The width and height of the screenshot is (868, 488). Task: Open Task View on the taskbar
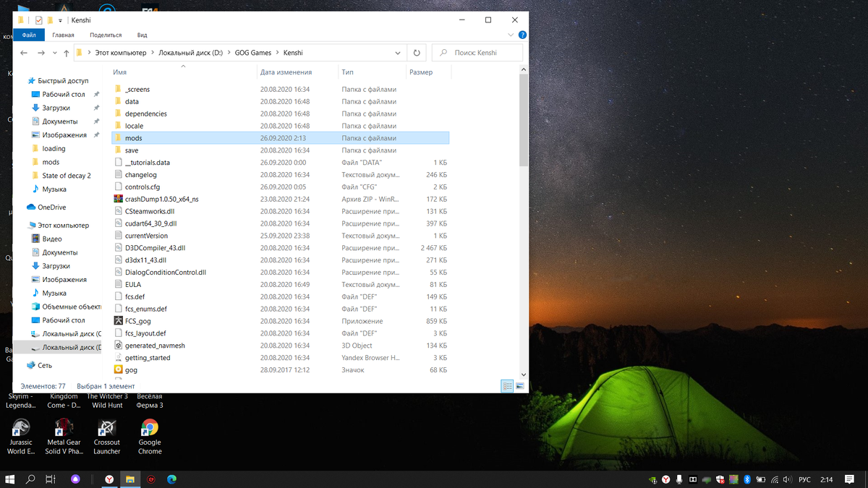point(51,479)
